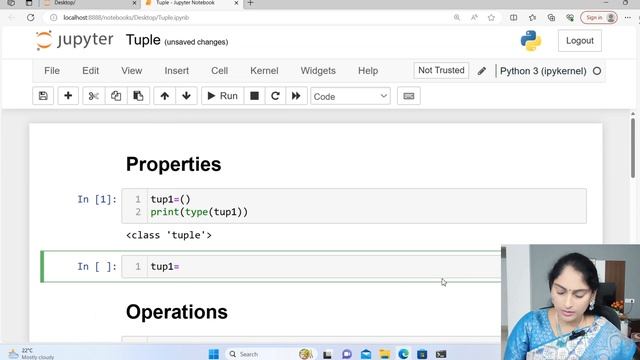Copy selected cells icon
This screenshot has height=360, width=640.
pos(116,96)
